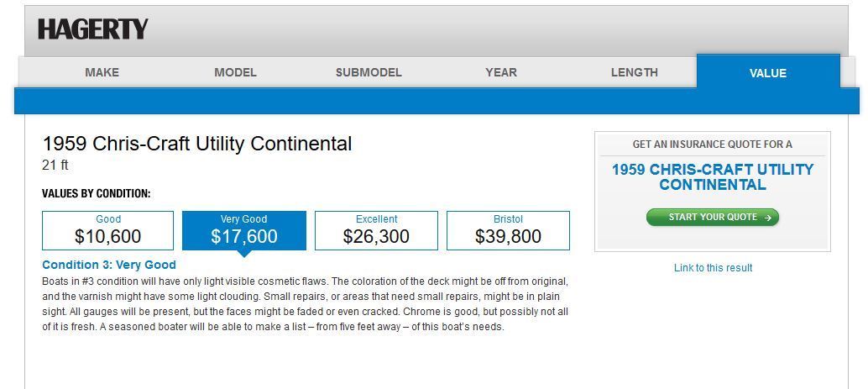The height and width of the screenshot is (389, 868).
Task: Select the Year tab
Action: [x=501, y=72]
